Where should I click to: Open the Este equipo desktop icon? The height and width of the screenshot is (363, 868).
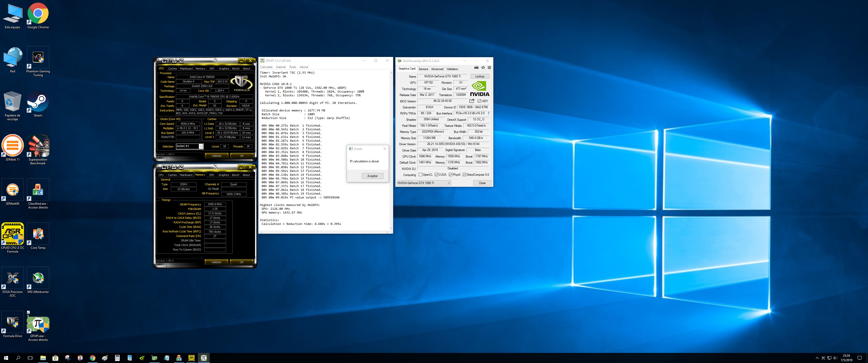click(12, 16)
